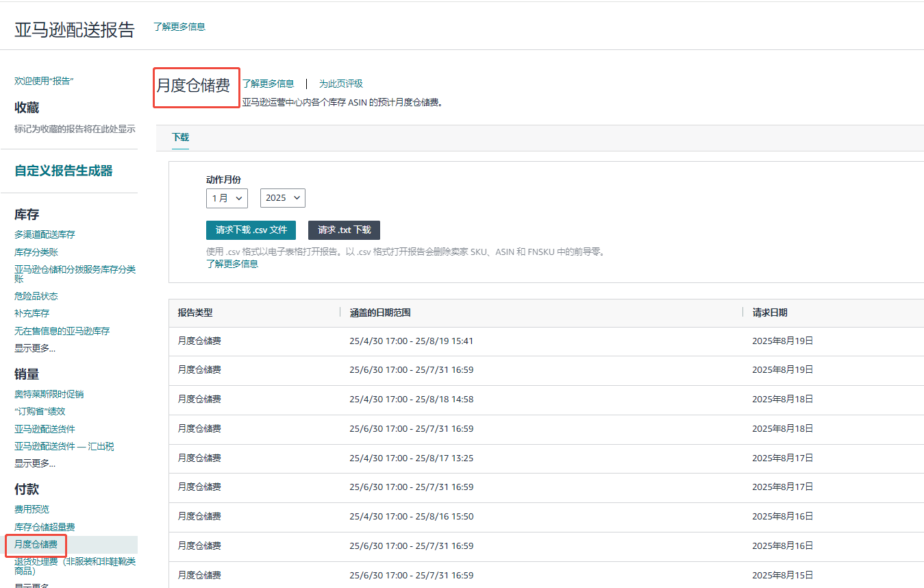Open the 库存仓储超量费 report
The width and height of the screenshot is (924, 588).
coord(45,527)
